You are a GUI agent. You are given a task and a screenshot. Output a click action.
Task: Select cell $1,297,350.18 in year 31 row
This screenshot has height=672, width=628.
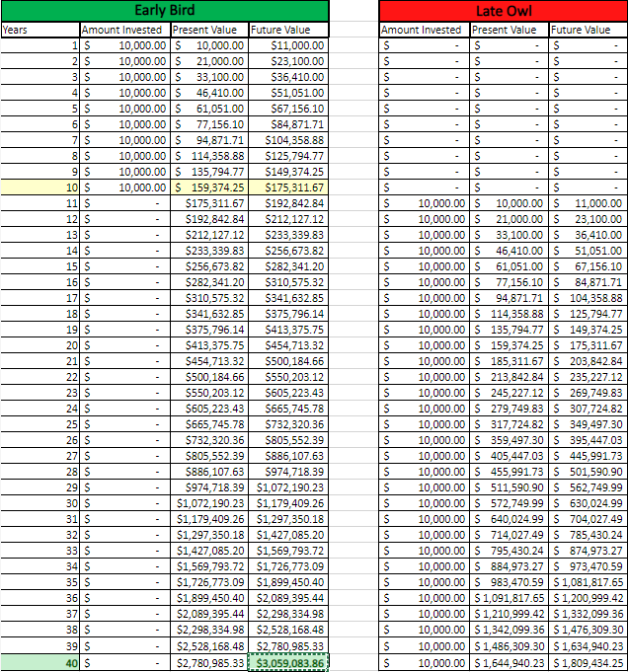288,519
